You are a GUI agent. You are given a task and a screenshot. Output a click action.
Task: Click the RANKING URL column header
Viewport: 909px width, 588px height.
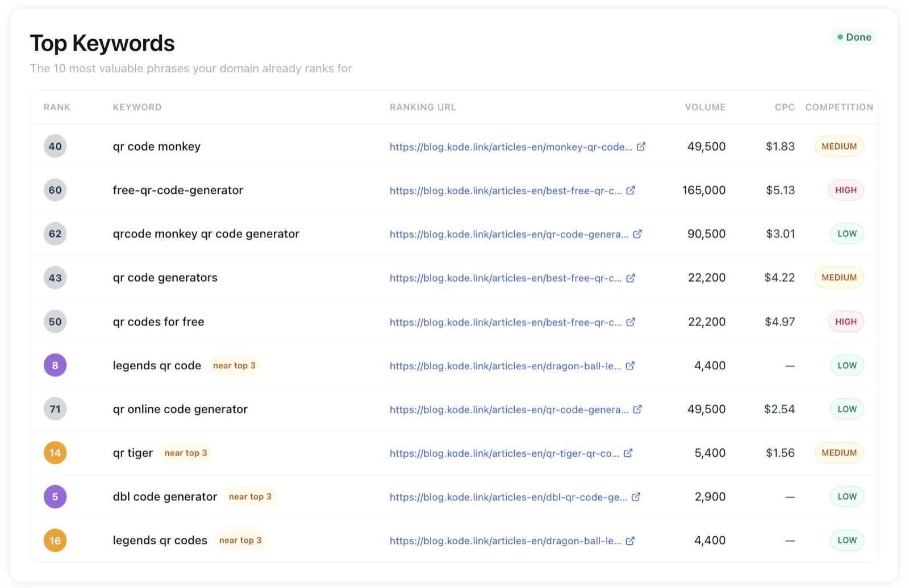[423, 107]
